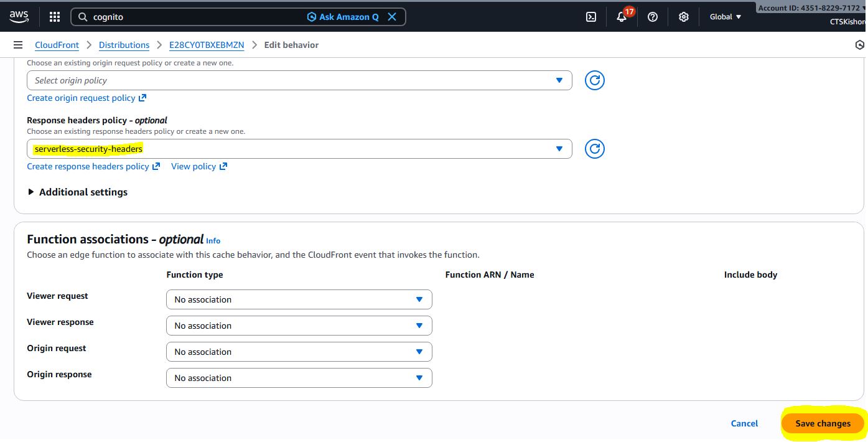Open the help question mark icon
The height and width of the screenshot is (442, 868).
click(653, 17)
